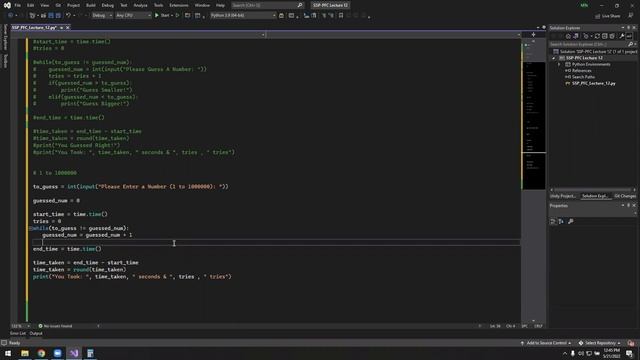Switch to the Solution Explorer bottom tab
Image resolution: width=640 pixels, height=360 pixels.
[595, 196]
